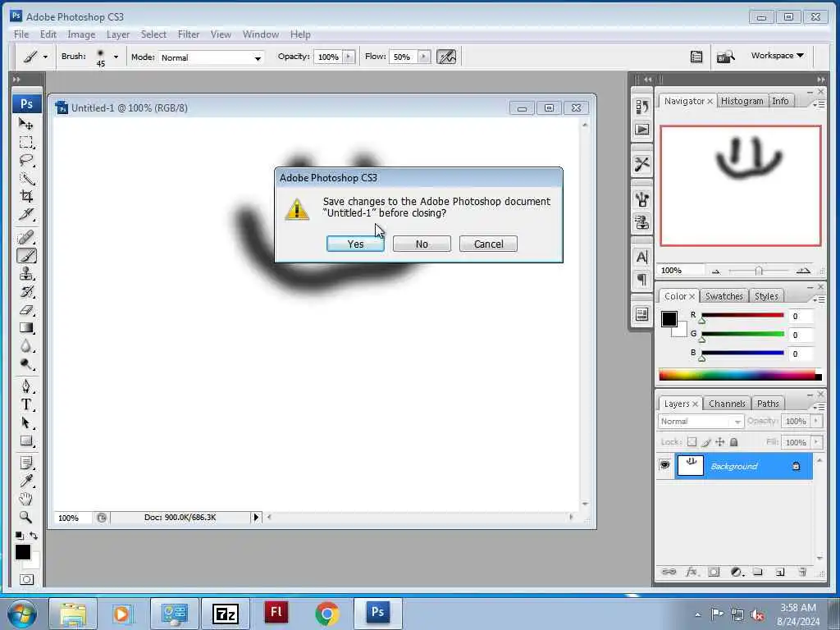Open the Info tab
Screen dimensions: 840x630
click(x=780, y=101)
